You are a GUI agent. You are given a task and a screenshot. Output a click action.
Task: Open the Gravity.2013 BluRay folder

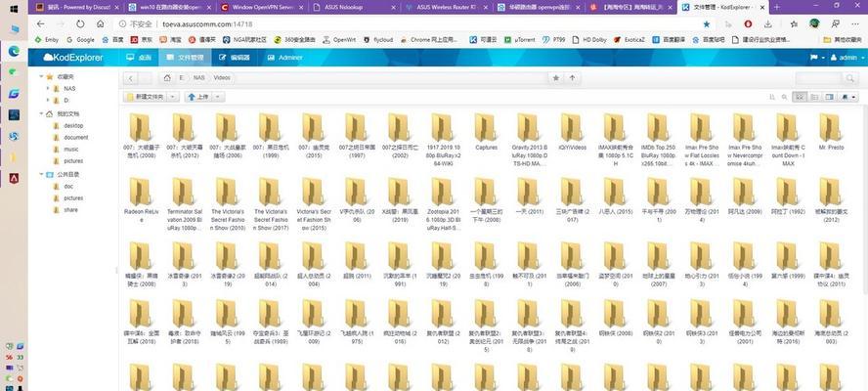tap(529, 139)
